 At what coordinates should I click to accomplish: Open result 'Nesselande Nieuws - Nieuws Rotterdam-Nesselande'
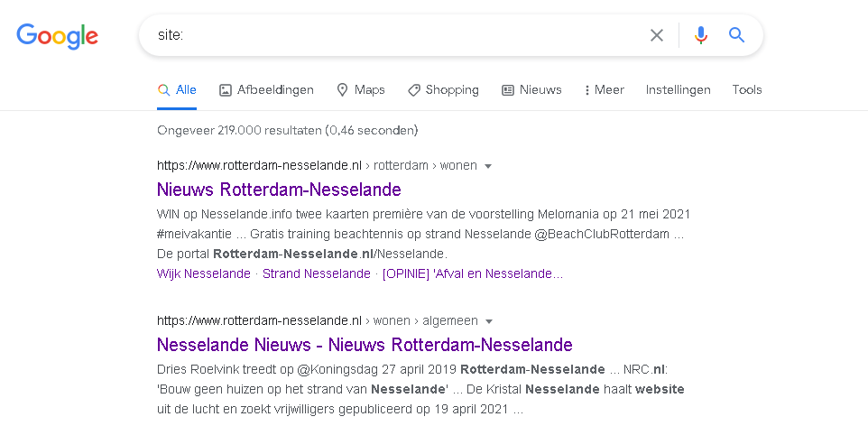pos(365,345)
